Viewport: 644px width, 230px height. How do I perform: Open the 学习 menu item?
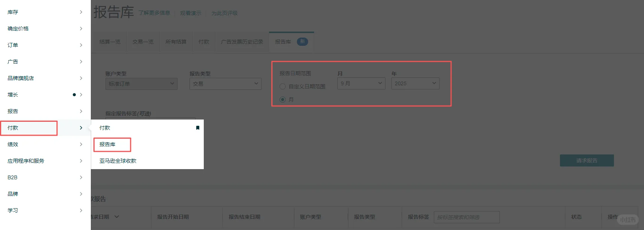45,210
